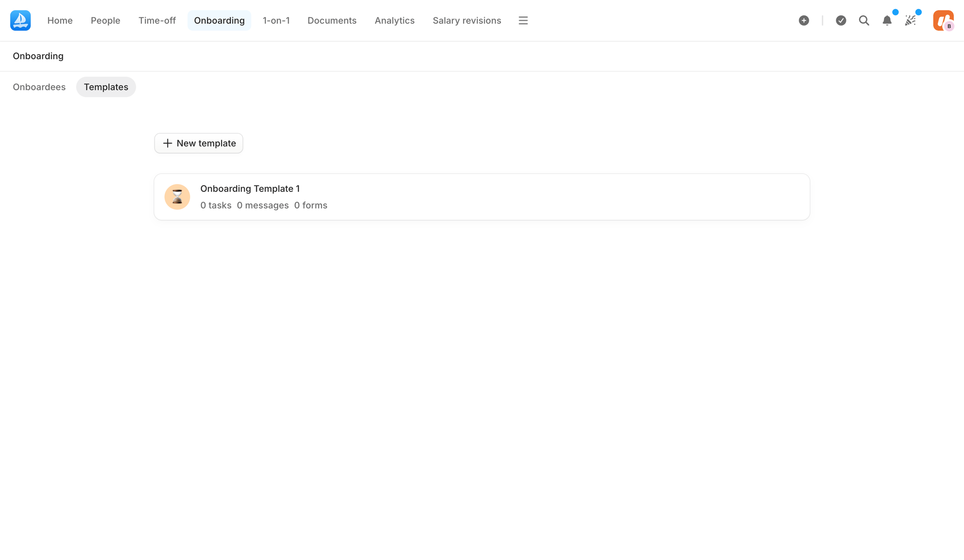
Task: Select the Templates tab
Action: (x=106, y=87)
